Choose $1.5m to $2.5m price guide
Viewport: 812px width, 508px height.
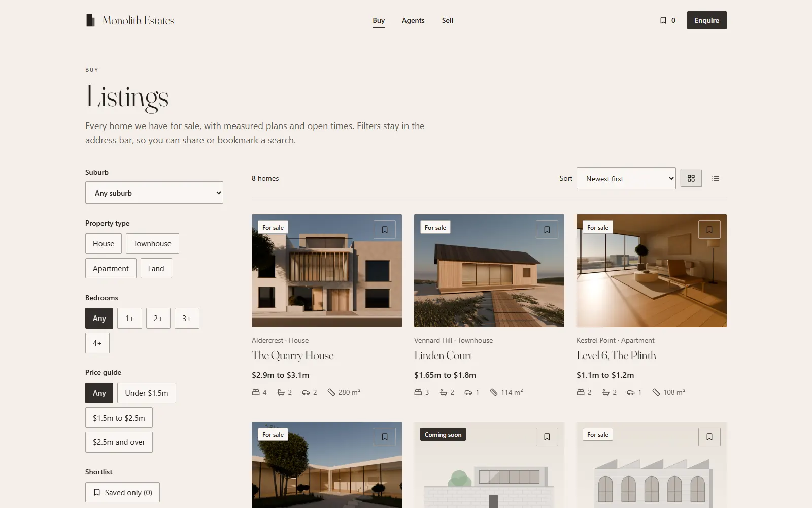[x=119, y=418]
